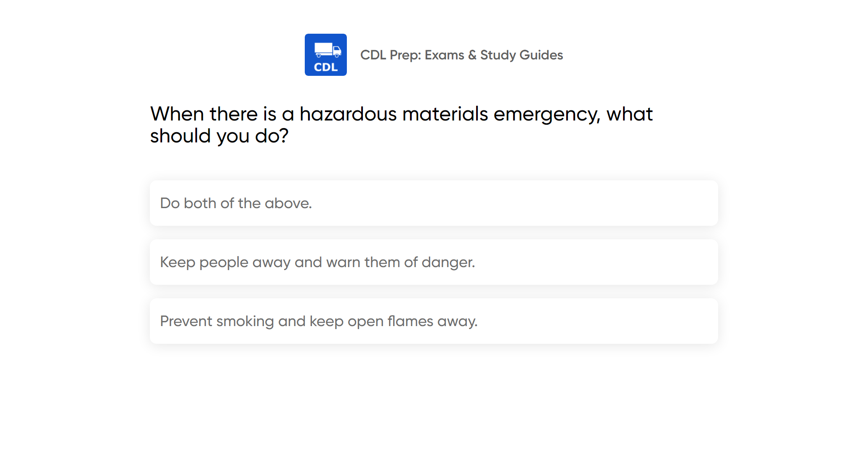The image size is (868, 455).
Task: Choose "Keep people away and warn them of danger."
Action: 317,262
